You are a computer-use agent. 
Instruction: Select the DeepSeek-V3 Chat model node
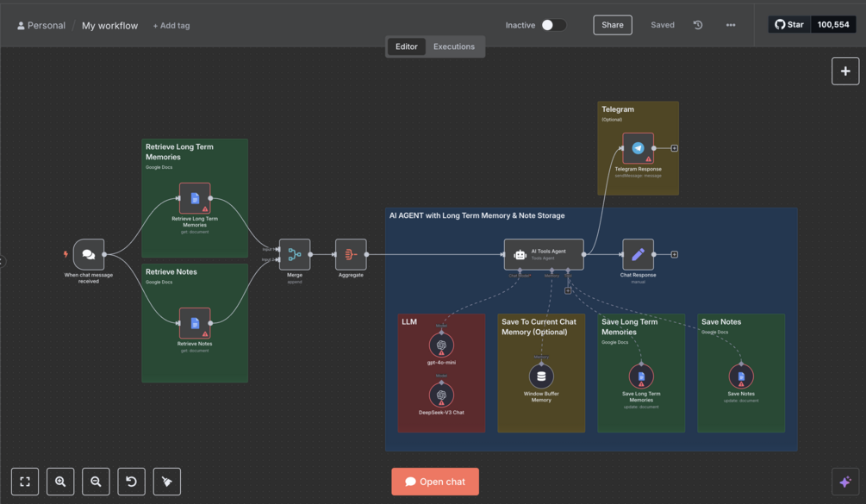[441, 395]
